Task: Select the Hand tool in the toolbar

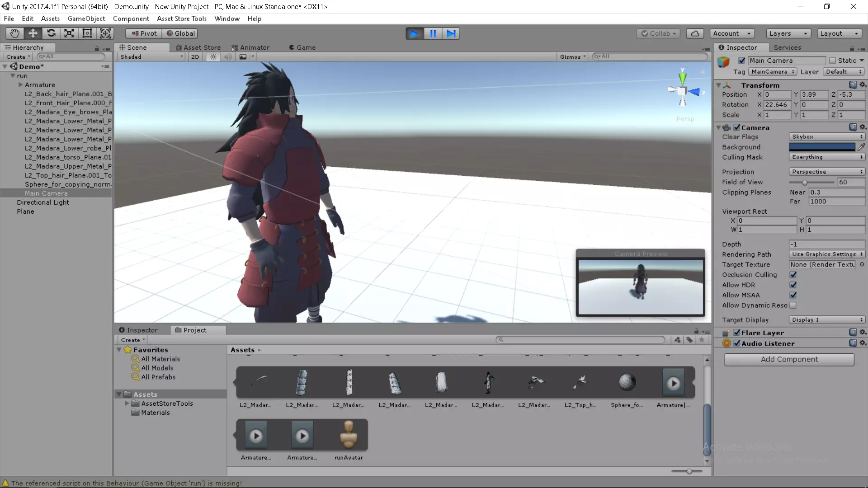Action: pyautogui.click(x=14, y=33)
